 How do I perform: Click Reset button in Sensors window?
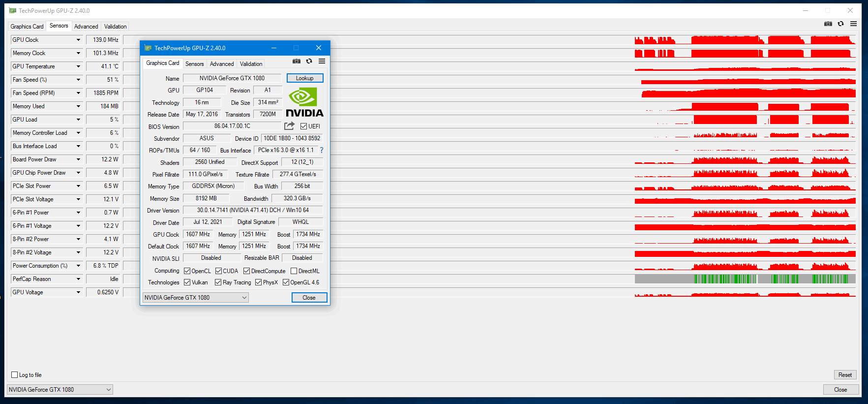845,375
